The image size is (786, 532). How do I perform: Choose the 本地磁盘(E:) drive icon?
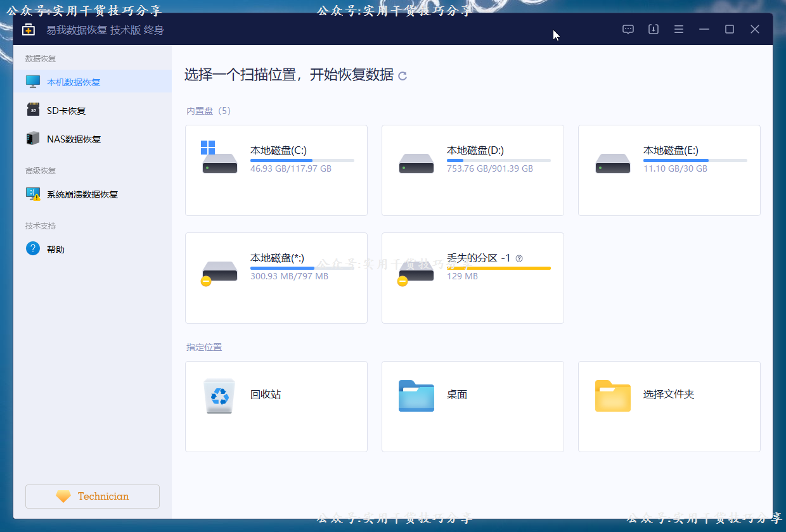[613, 164]
